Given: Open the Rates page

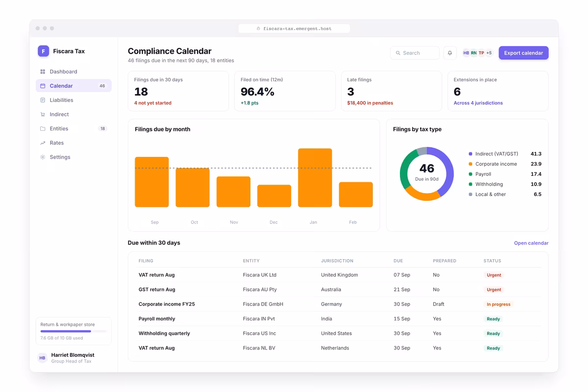Looking at the screenshot, I should coord(73,143).
